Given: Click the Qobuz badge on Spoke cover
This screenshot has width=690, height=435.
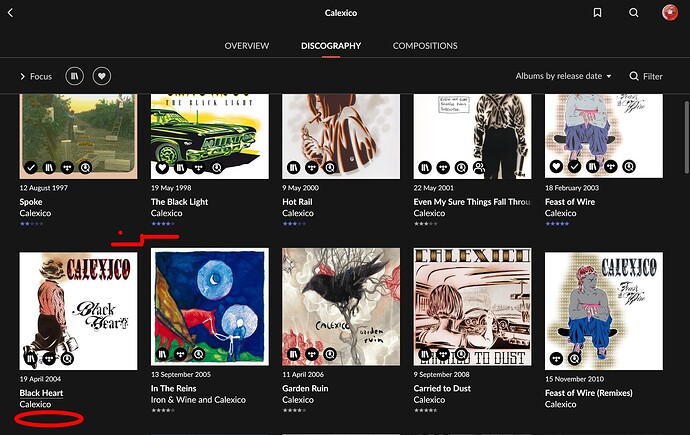Looking at the screenshot, I should tap(85, 167).
